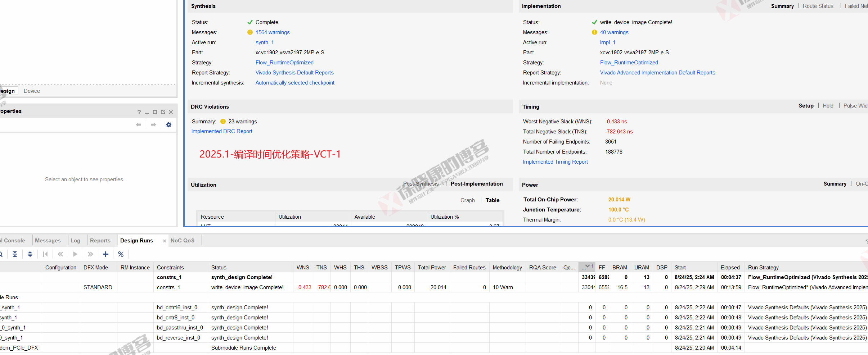The height and width of the screenshot is (355, 868).
Task: Click Vivado Synthesis Default Reports link
Action: [294, 73]
